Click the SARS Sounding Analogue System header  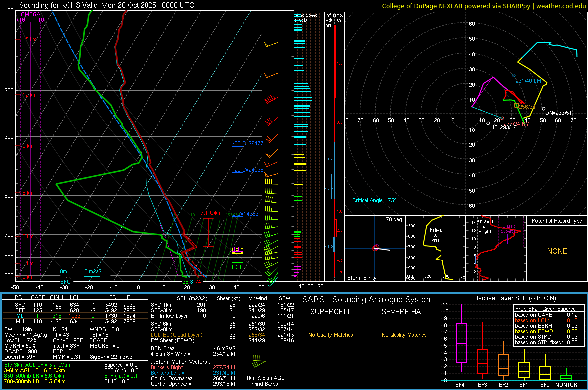[368, 299]
